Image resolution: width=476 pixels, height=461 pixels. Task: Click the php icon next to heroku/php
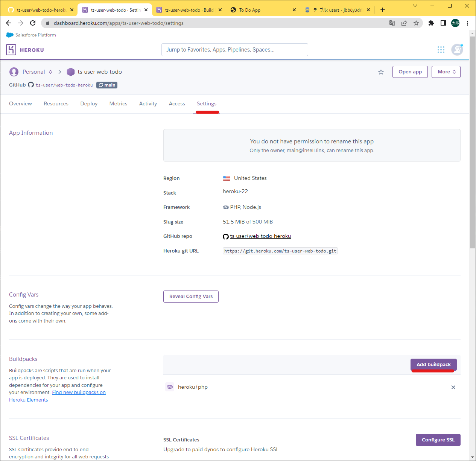tap(170, 387)
